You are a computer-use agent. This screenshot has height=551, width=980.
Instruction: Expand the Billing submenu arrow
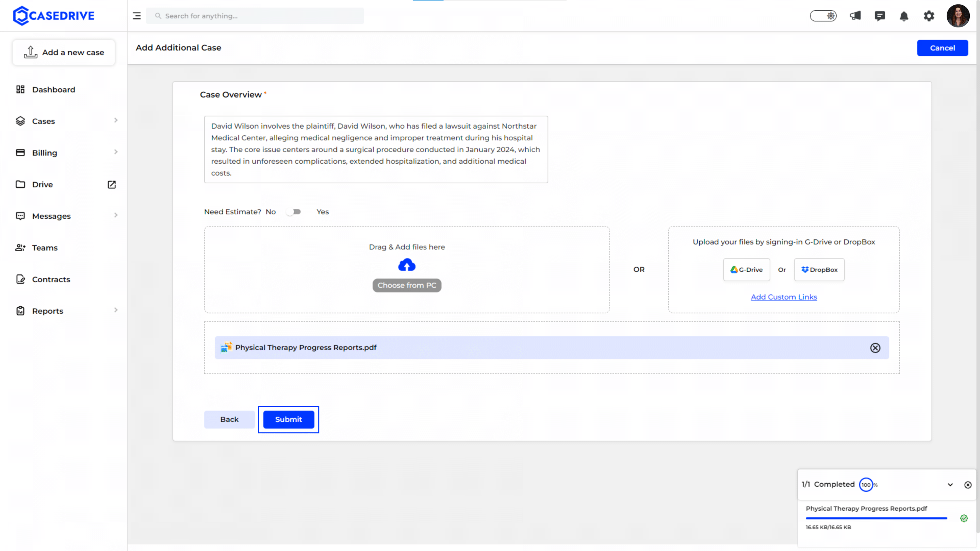click(x=116, y=152)
